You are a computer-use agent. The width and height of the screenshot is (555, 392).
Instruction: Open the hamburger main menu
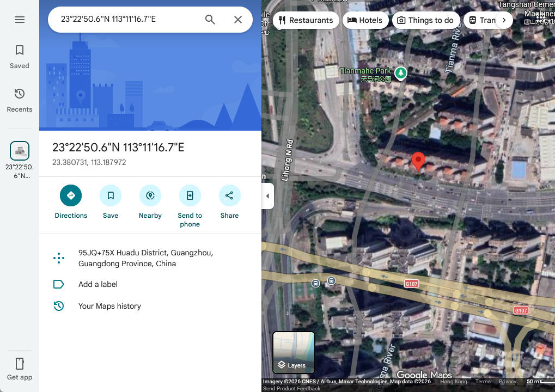pos(20,20)
